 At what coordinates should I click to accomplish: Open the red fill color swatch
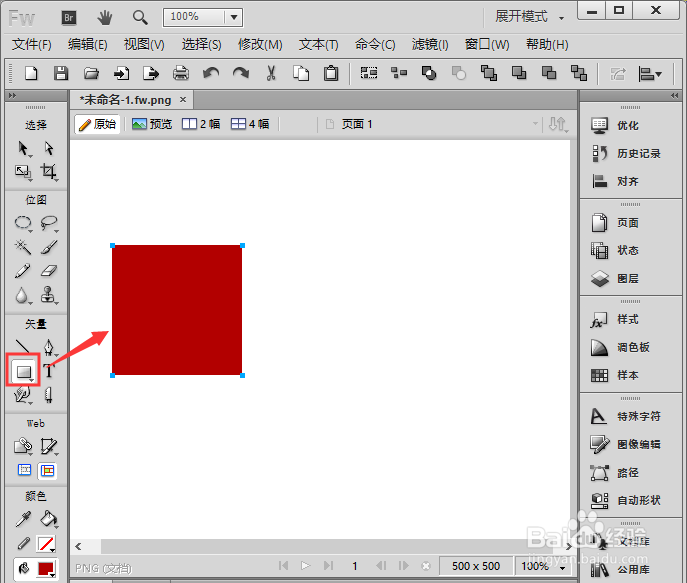point(46,569)
